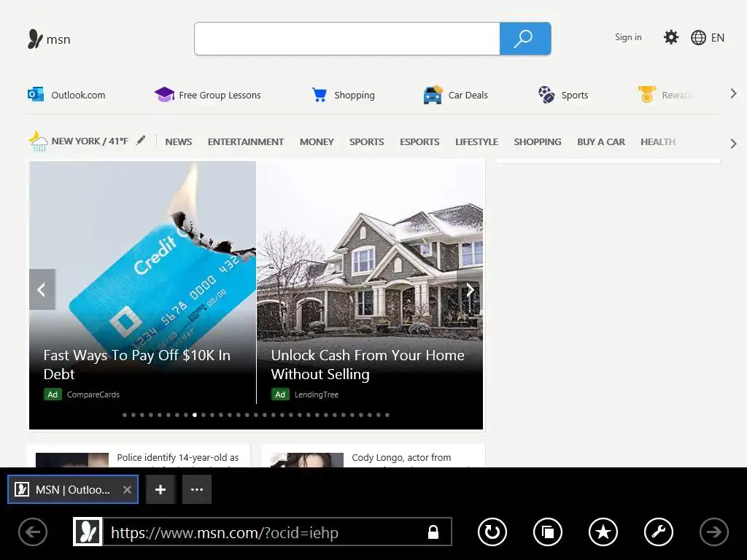Edit location with the pencil icon
Image resolution: width=747 pixels, height=560 pixels.
[x=141, y=141]
